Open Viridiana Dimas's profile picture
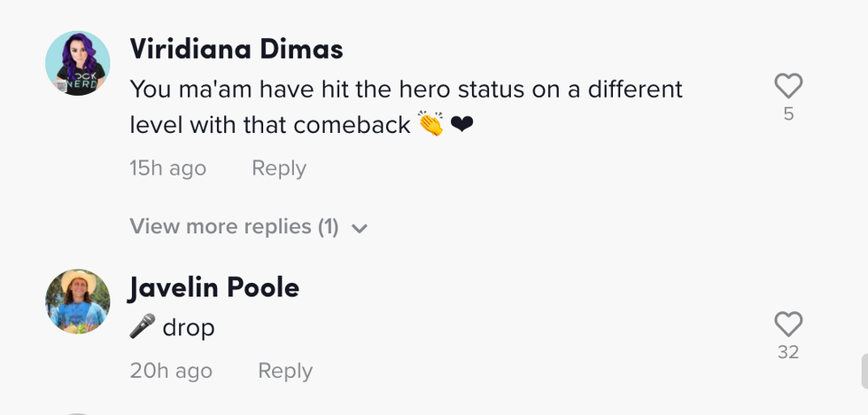 pos(78,63)
